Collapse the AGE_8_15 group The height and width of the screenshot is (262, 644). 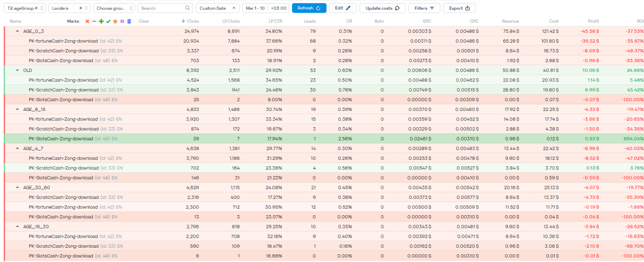pyautogui.click(x=17, y=109)
